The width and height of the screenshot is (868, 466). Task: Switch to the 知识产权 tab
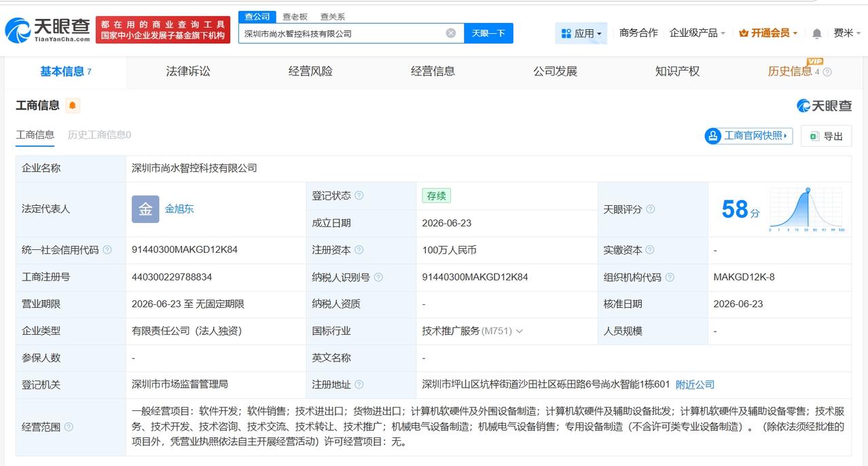(677, 71)
